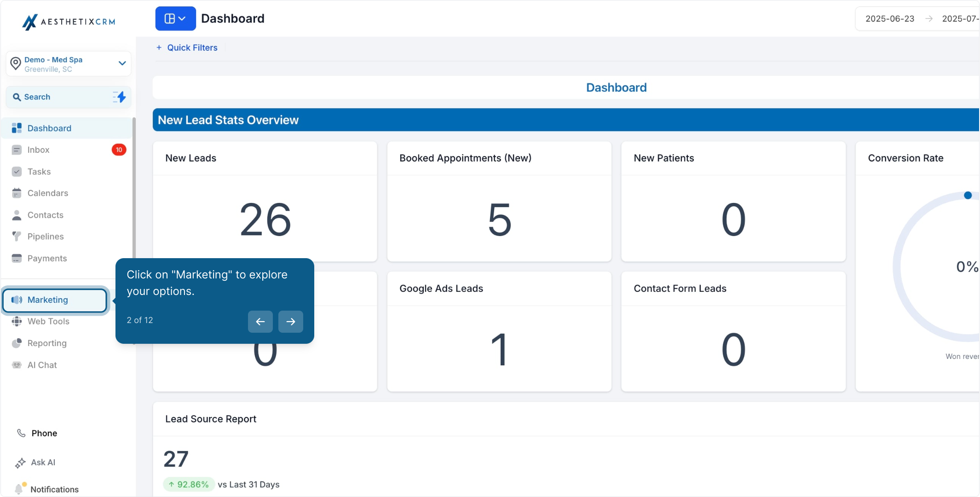This screenshot has height=497, width=980.
Task: Open the Web Tools globe icon
Action: [17, 321]
